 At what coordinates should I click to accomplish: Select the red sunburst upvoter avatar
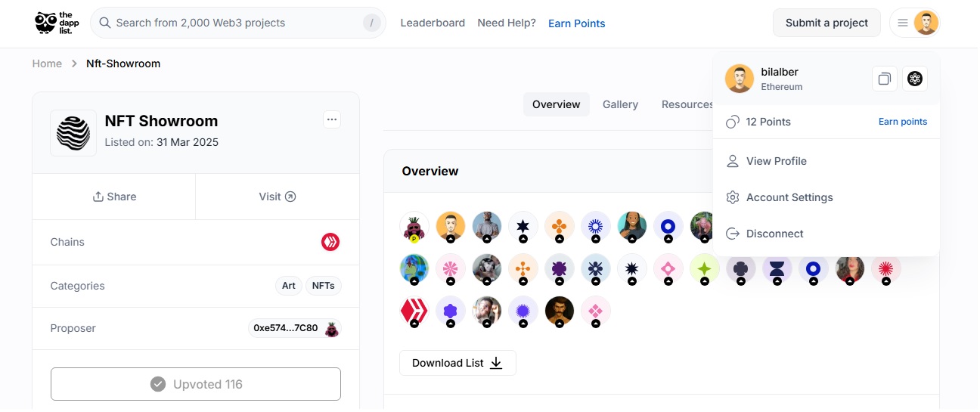tap(886, 268)
